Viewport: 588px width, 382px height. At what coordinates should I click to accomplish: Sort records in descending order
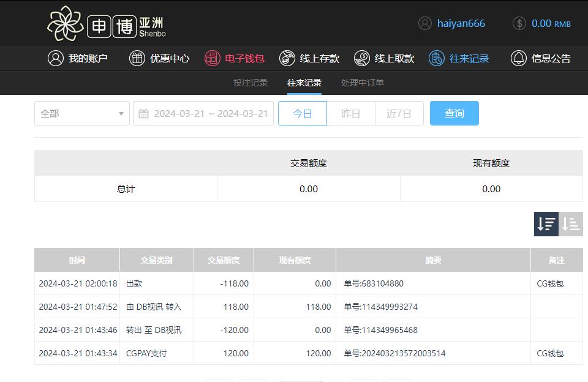click(x=546, y=224)
